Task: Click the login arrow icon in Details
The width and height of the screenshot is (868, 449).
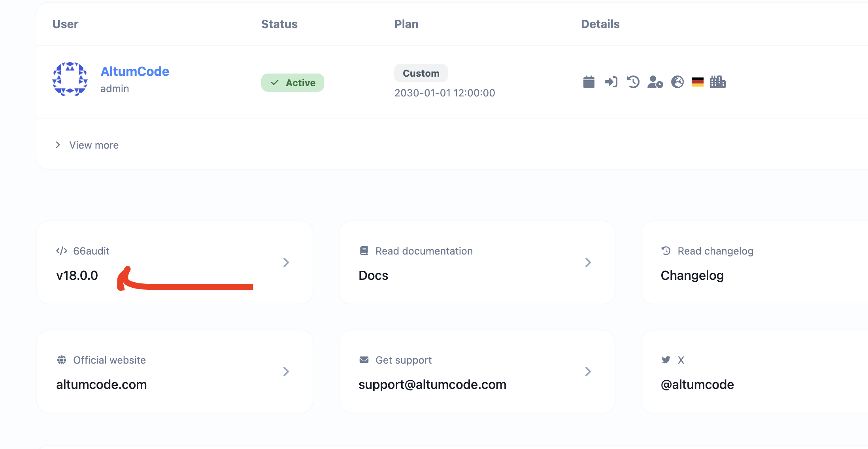Action: coord(611,82)
